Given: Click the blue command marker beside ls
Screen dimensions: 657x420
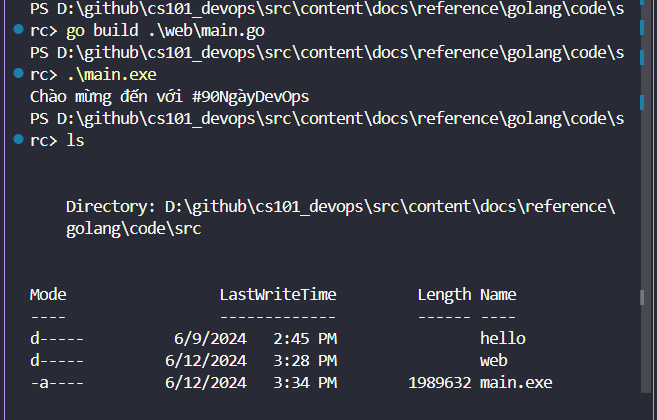Looking at the screenshot, I should pyautogui.click(x=18, y=139).
